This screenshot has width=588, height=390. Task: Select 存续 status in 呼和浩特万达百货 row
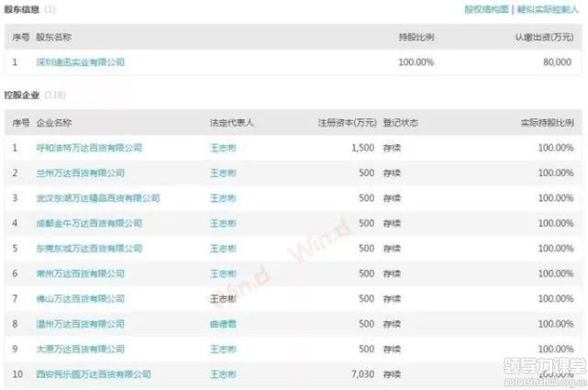pyautogui.click(x=392, y=148)
